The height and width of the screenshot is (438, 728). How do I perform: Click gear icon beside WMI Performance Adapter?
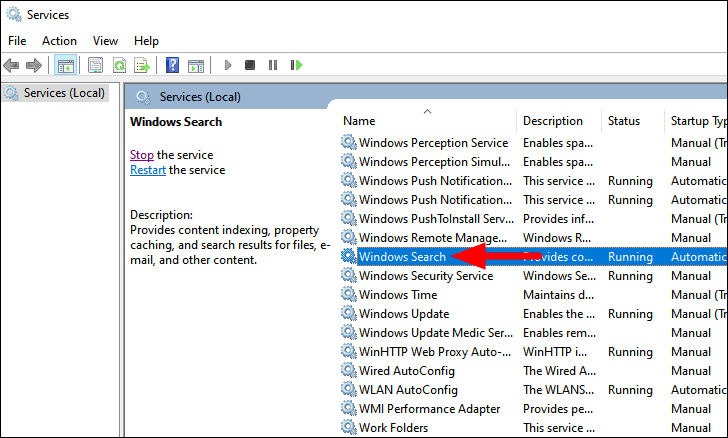349,409
